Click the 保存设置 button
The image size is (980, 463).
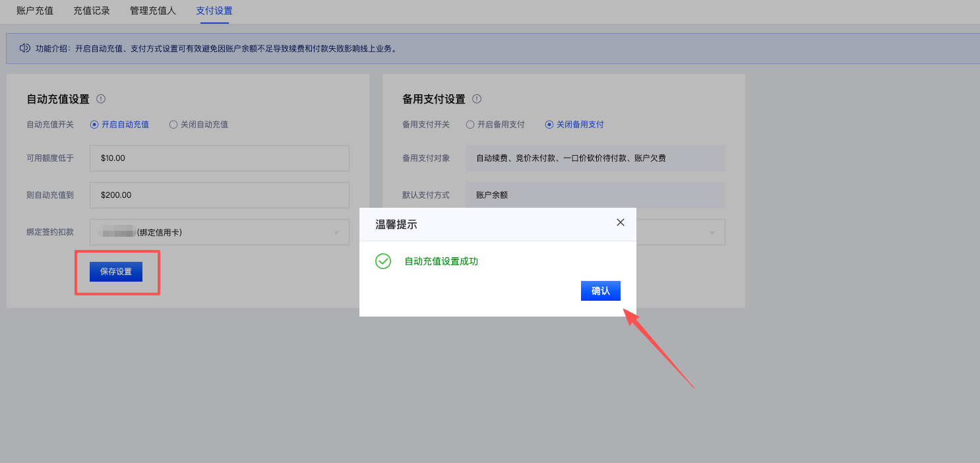116,272
